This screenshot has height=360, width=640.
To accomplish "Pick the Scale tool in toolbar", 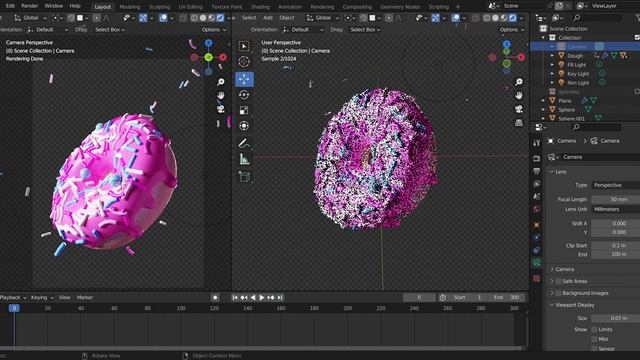I will 244,110.
